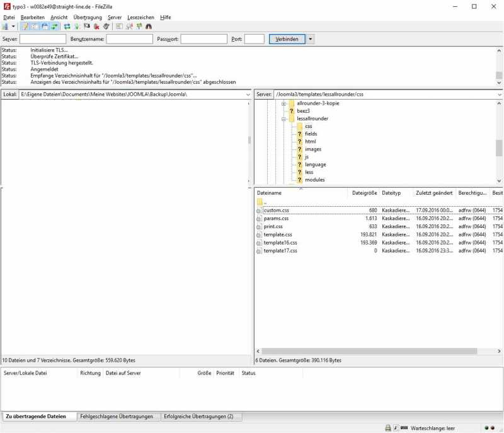The width and height of the screenshot is (504, 433).
Task: Focus the Port input field
Action: point(255,39)
